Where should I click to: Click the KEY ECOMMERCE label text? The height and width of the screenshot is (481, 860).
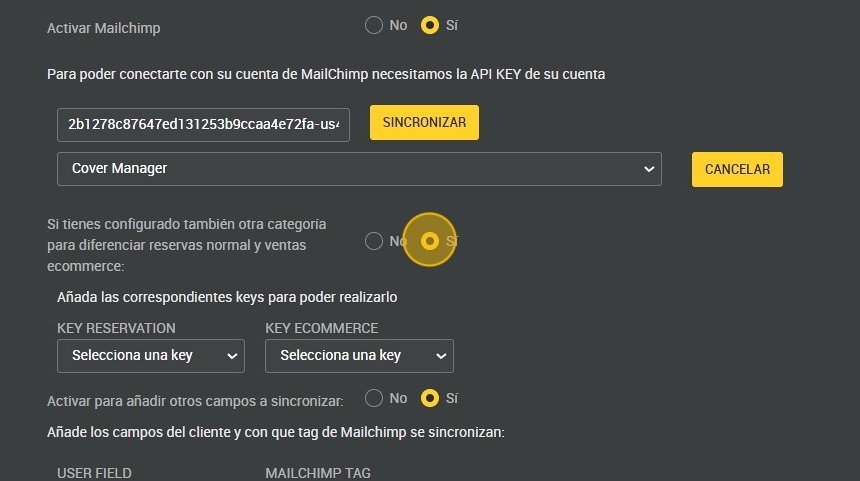click(x=321, y=328)
